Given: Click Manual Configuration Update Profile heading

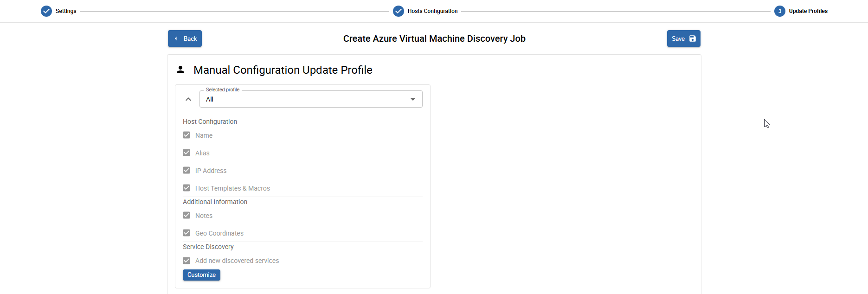Looking at the screenshot, I should 283,70.
